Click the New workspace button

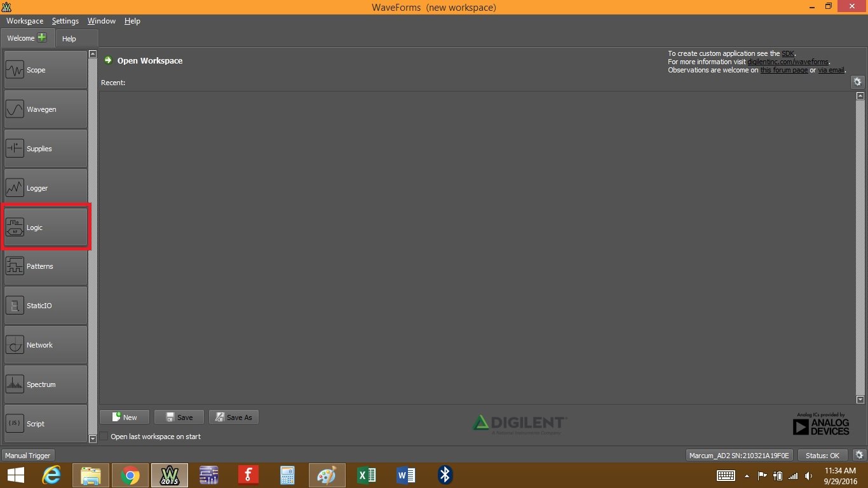(125, 417)
